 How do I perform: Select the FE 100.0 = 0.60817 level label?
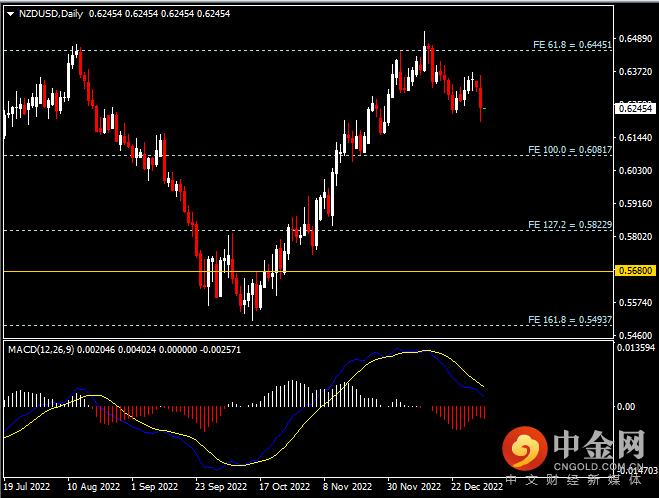tap(570, 150)
